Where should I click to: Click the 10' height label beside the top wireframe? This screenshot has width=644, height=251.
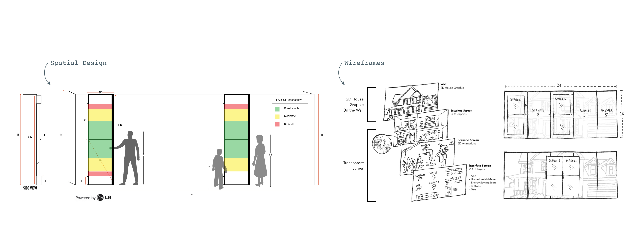(622, 114)
